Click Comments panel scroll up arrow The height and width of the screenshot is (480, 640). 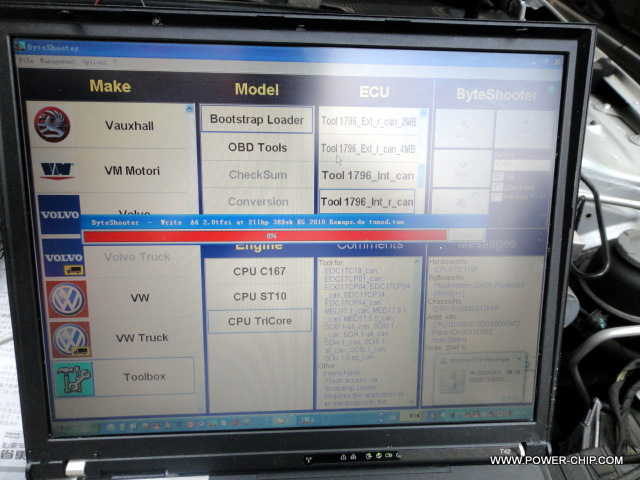(x=416, y=262)
